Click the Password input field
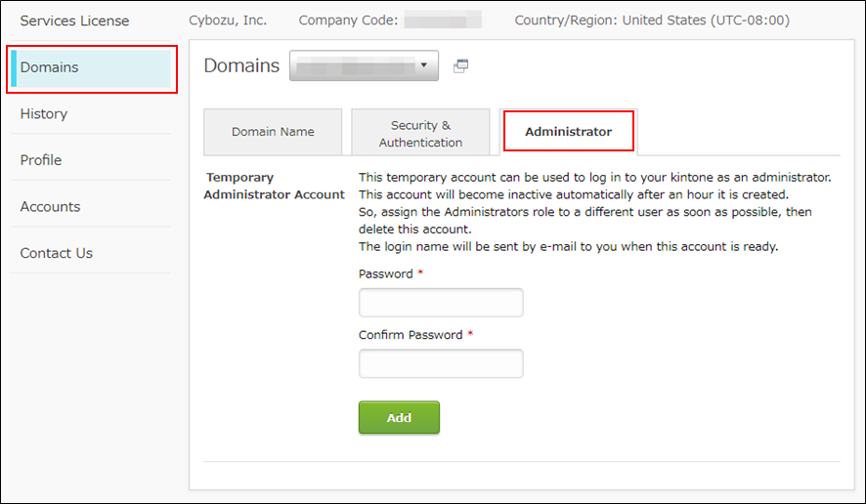The width and height of the screenshot is (866, 504). click(441, 303)
